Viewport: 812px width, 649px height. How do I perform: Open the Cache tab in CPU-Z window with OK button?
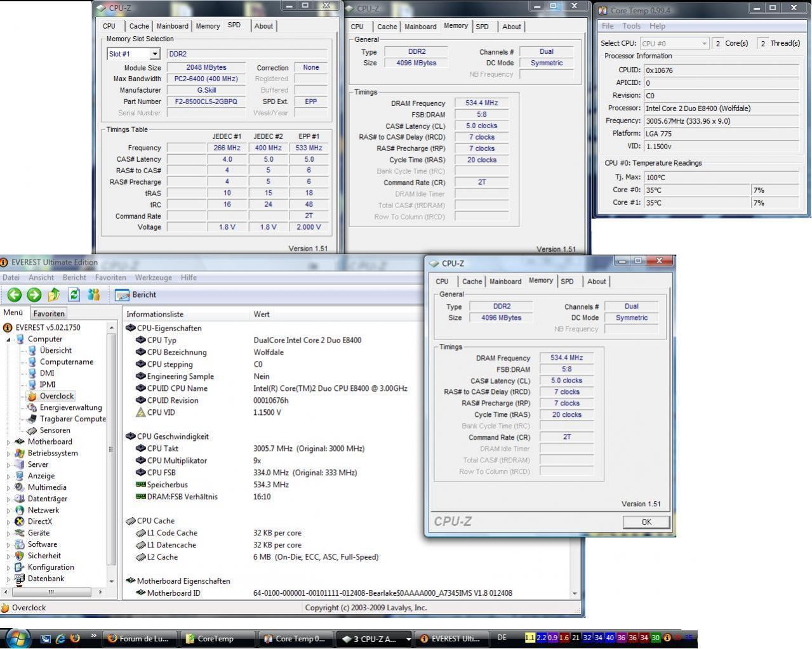tap(472, 282)
